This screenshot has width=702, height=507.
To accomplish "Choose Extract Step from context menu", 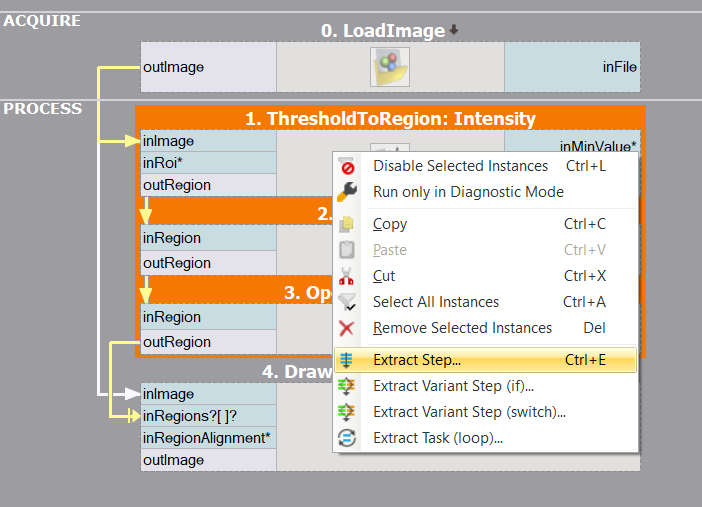I will 417,360.
